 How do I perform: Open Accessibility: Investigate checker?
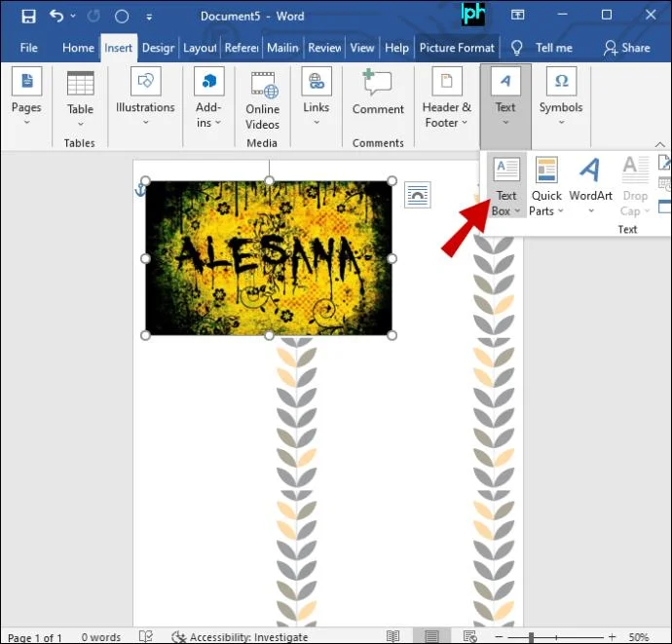pos(240,637)
